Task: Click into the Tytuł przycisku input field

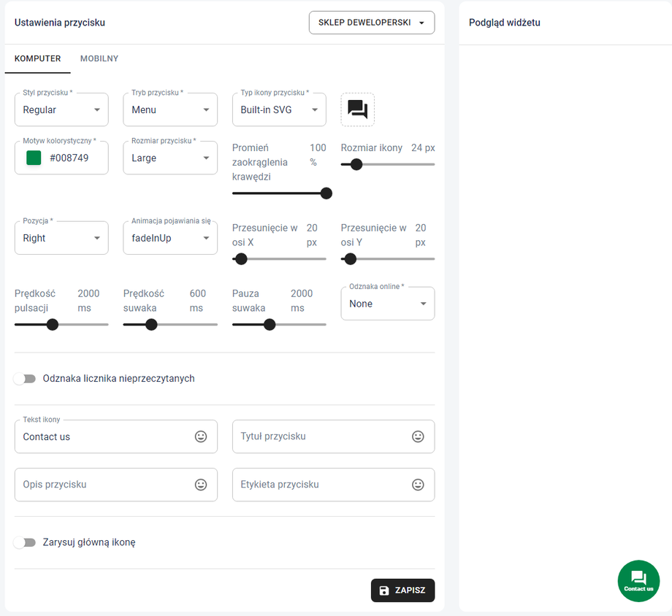Action: [x=321, y=436]
